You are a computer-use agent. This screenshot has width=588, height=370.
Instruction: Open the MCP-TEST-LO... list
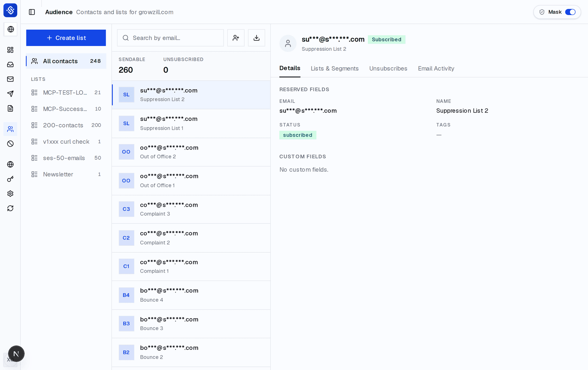point(66,93)
